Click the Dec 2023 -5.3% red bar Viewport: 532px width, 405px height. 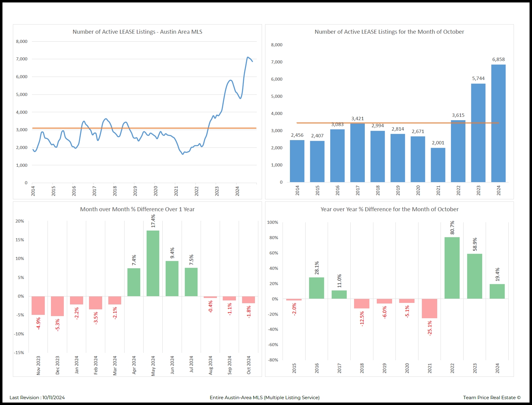click(x=57, y=306)
